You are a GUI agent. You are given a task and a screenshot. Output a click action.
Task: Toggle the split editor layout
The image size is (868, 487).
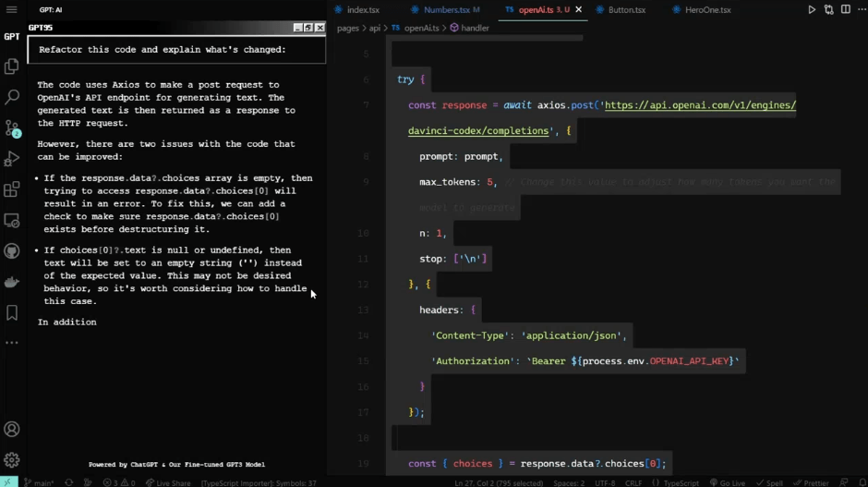(844, 10)
